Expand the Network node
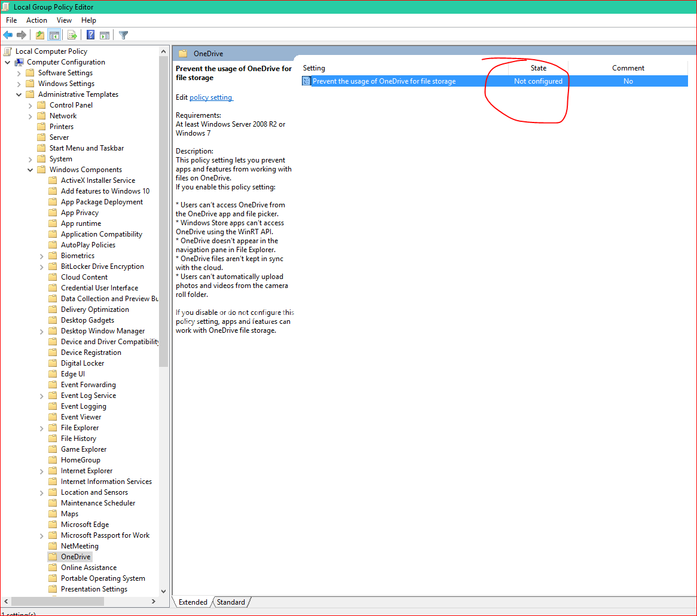The height and width of the screenshot is (616, 697). click(30, 116)
